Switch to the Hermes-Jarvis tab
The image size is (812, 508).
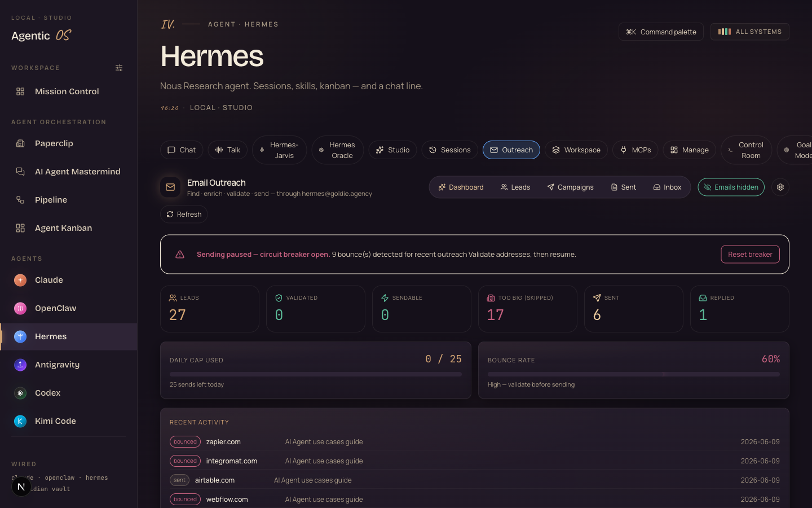pos(279,150)
